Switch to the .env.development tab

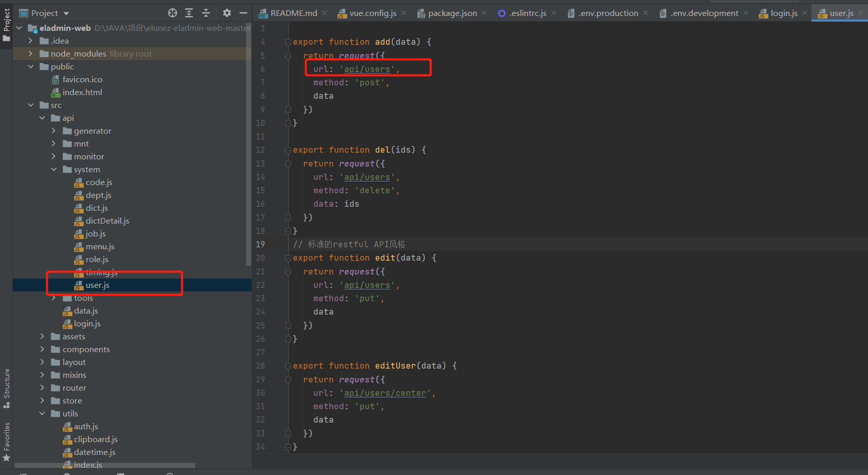[704, 13]
